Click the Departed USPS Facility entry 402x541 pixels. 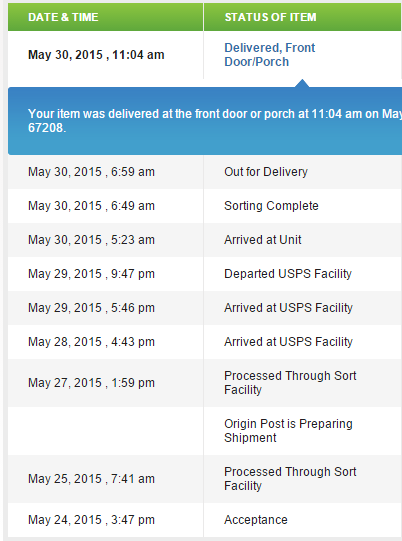pyautogui.click(x=288, y=274)
